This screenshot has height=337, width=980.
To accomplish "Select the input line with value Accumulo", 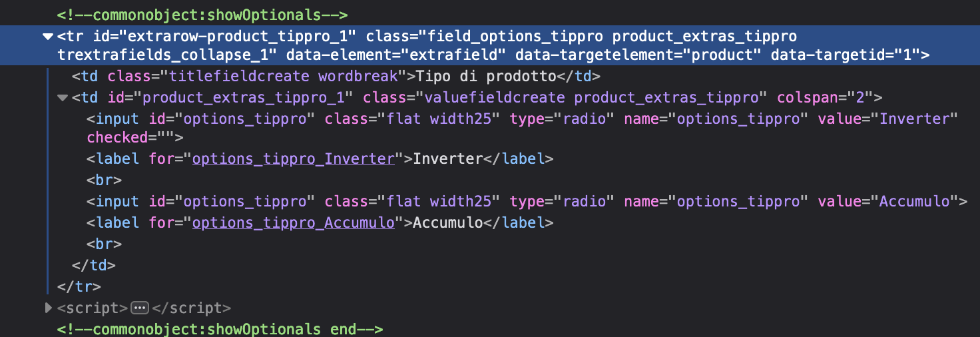I will pos(527,201).
